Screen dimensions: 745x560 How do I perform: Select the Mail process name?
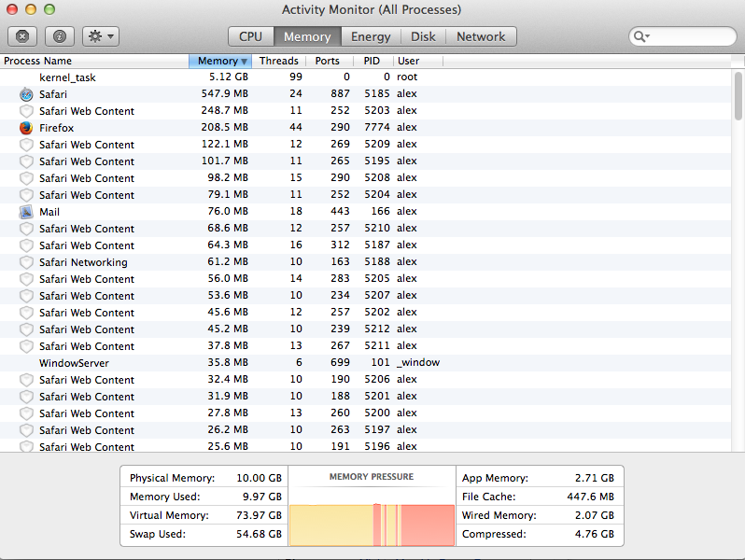tap(49, 212)
